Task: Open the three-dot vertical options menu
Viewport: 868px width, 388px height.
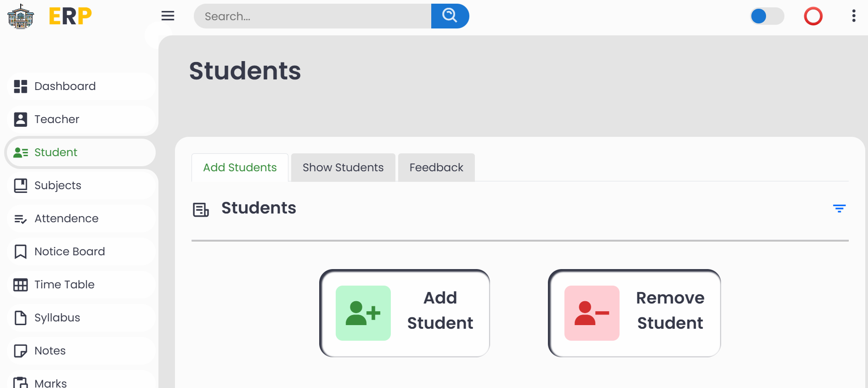Action: [854, 16]
